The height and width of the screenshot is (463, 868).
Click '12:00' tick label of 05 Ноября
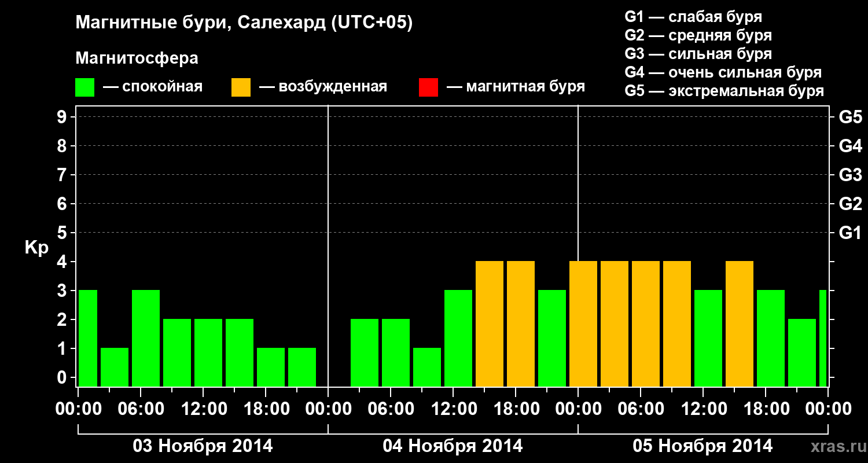click(703, 409)
